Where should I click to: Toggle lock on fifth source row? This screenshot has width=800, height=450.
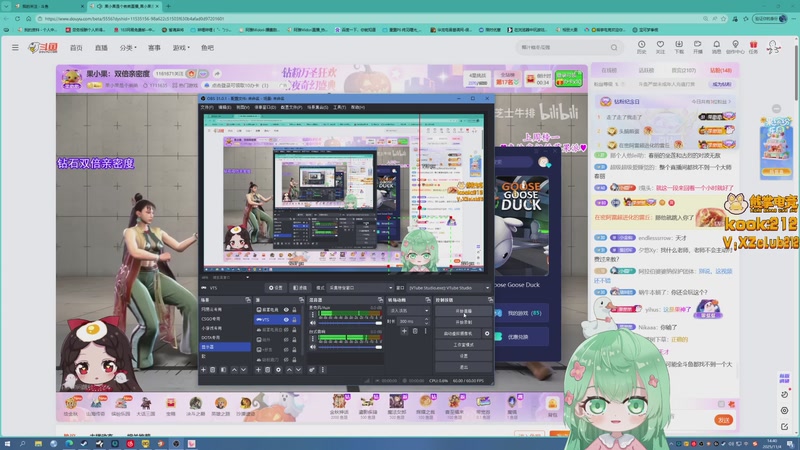[294, 349]
